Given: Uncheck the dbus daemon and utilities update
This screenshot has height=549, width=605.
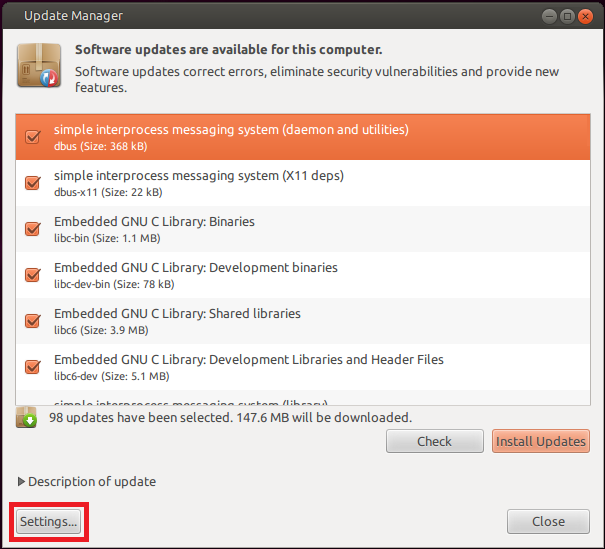Looking at the screenshot, I should click(32, 137).
